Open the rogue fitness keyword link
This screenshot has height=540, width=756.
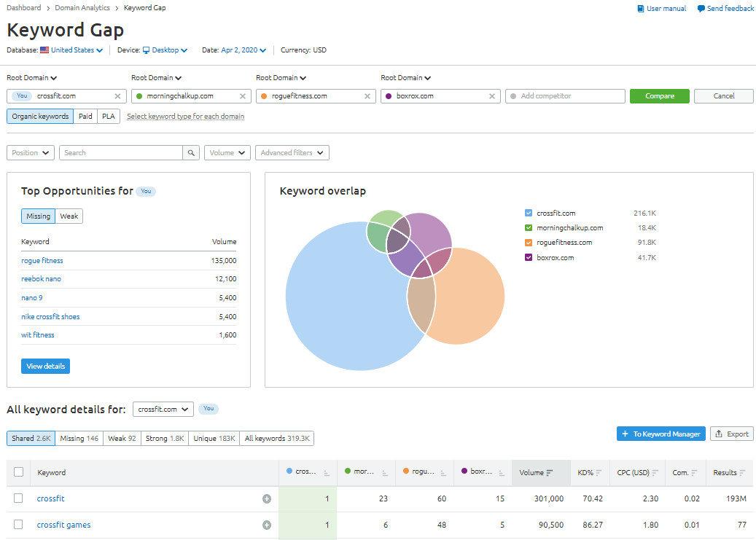pos(42,261)
